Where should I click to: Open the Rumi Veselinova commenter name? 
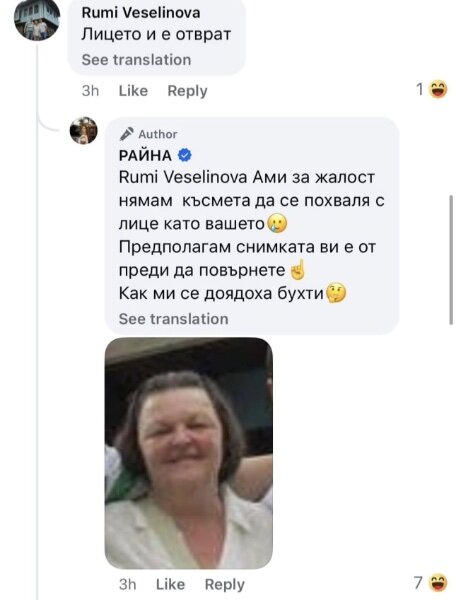(141, 13)
